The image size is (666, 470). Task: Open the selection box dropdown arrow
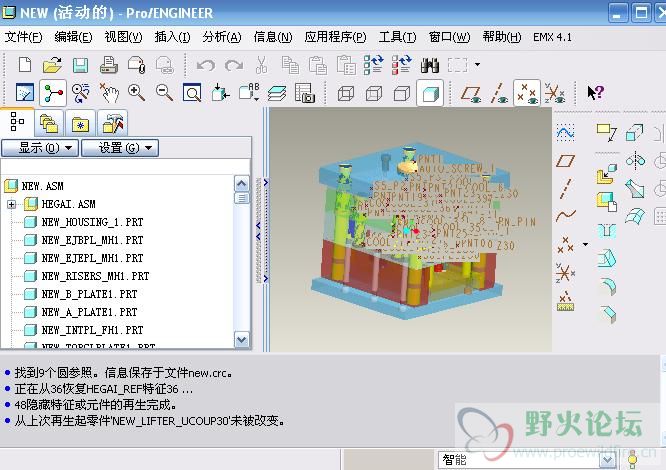point(477,65)
